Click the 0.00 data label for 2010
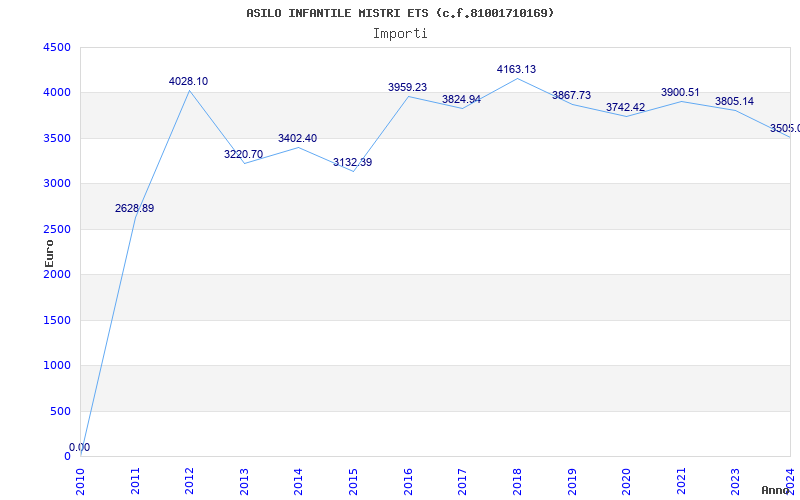 tap(79, 447)
